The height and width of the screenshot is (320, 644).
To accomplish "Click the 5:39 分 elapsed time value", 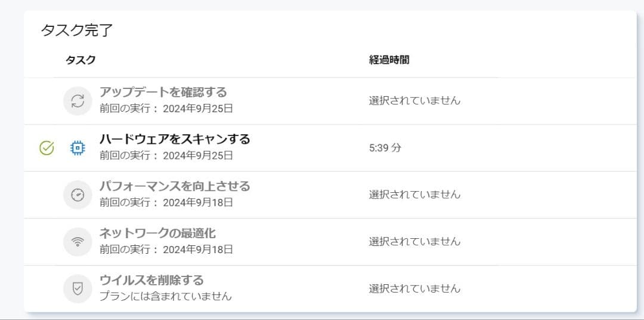I will pos(385,147).
